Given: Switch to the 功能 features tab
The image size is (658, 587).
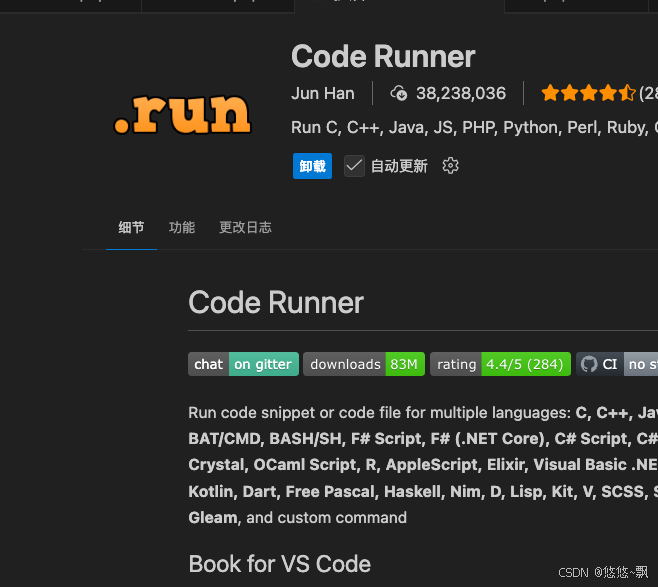Looking at the screenshot, I should [x=182, y=227].
